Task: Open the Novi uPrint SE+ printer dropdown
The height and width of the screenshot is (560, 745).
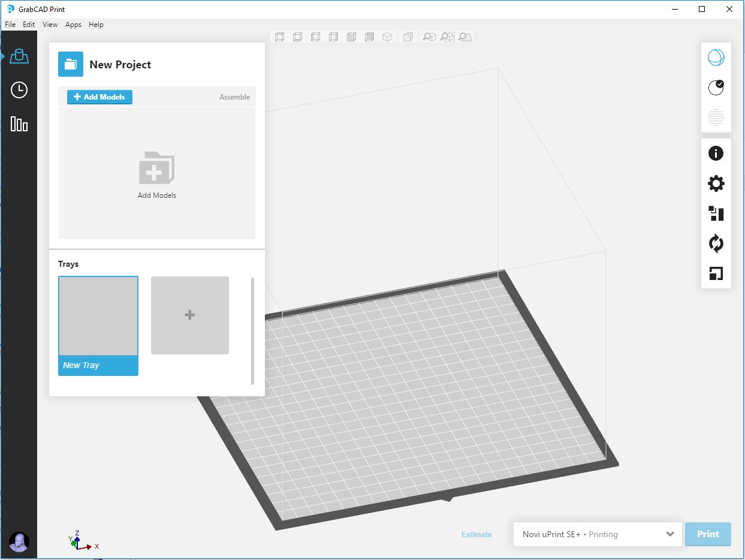Action: pyautogui.click(x=598, y=534)
